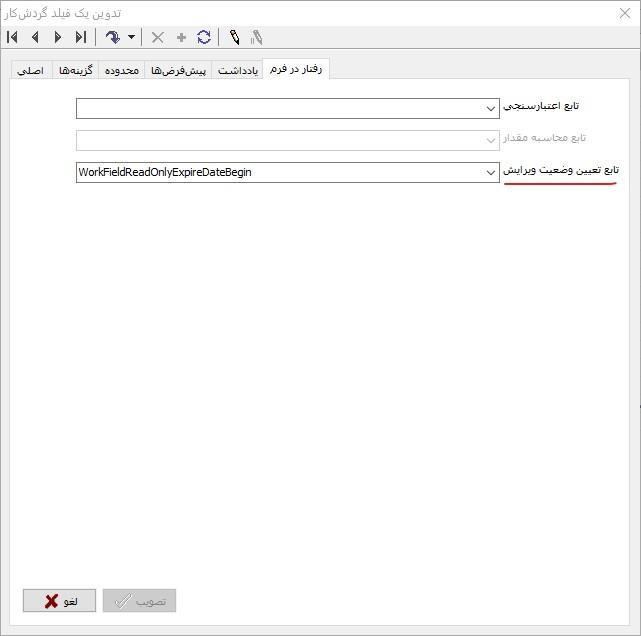
Task: Expand the تابع تعیین وضعیت ویرایش dropdown arrow
Action: point(490,172)
